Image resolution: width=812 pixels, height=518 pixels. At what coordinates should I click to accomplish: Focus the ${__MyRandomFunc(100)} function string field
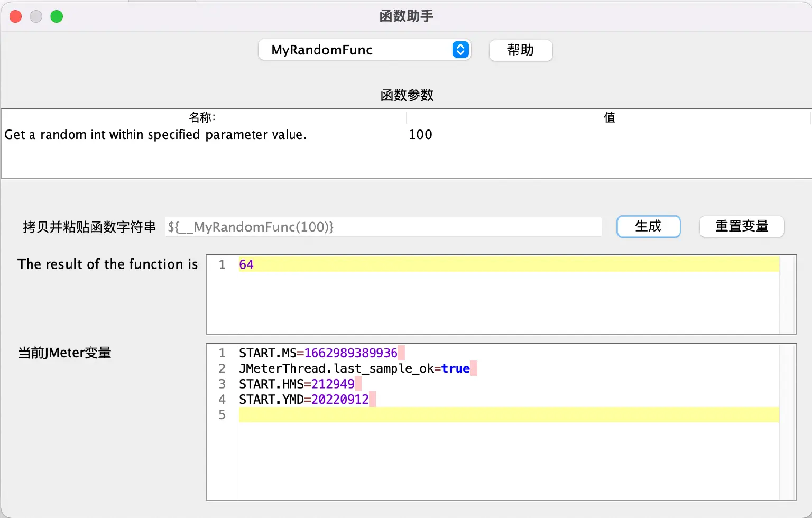tap(383, 227)
